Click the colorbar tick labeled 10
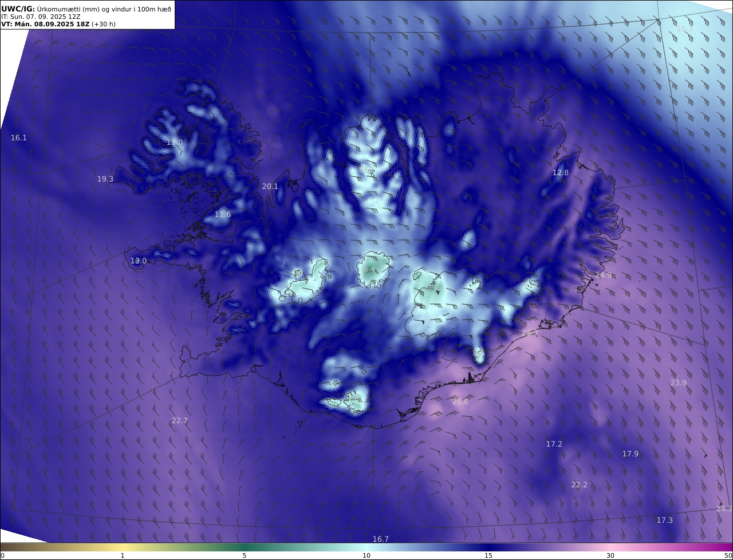The image size is (733, 560). [366, 556]
